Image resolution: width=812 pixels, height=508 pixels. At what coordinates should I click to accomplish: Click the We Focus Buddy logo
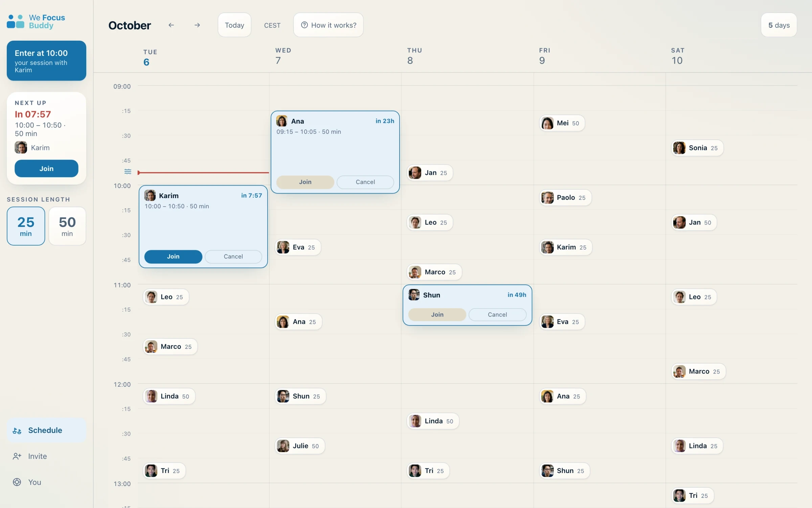pos(36,21)
